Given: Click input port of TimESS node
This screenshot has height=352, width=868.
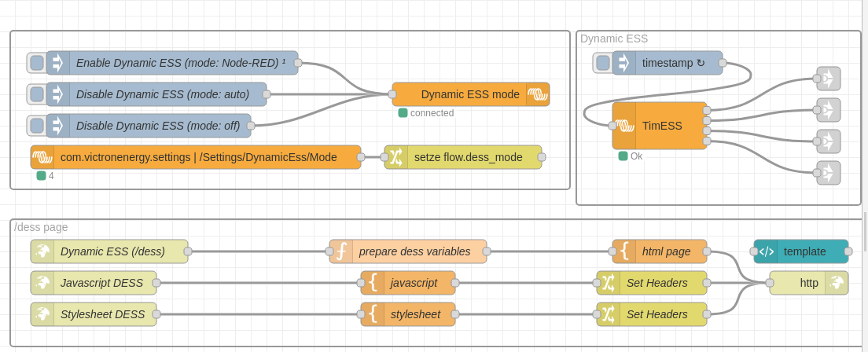Looking at the screenshot, I should (x=612, y=126).
